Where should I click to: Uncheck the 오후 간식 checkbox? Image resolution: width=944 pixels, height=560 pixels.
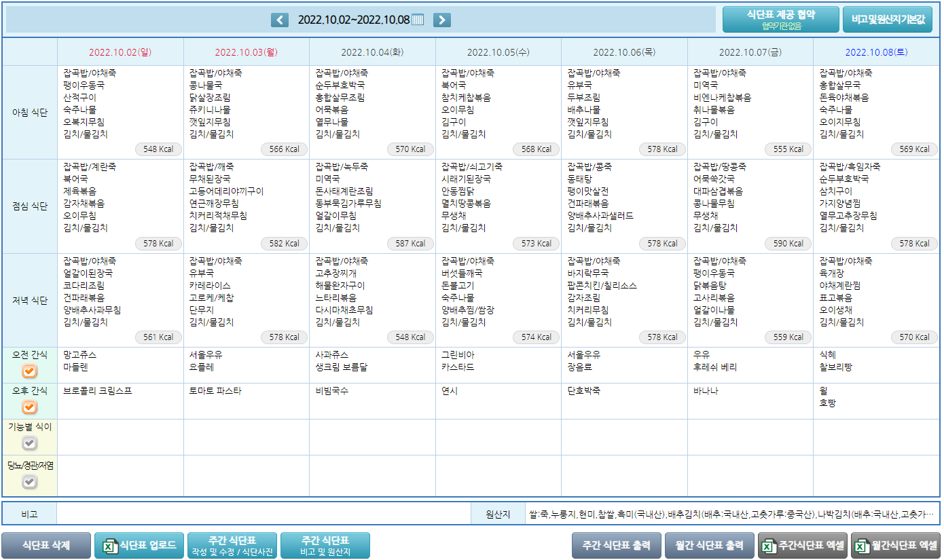[x=30, y=407]
